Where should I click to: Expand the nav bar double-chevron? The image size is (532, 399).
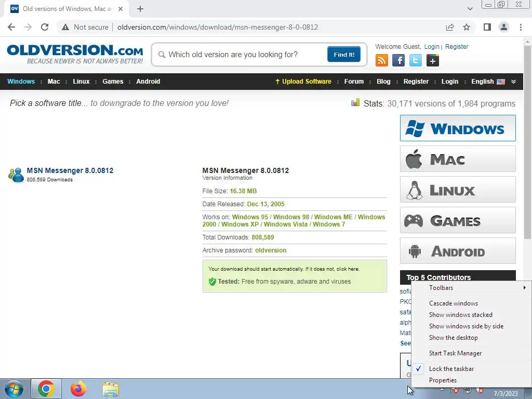pos(513,82)
